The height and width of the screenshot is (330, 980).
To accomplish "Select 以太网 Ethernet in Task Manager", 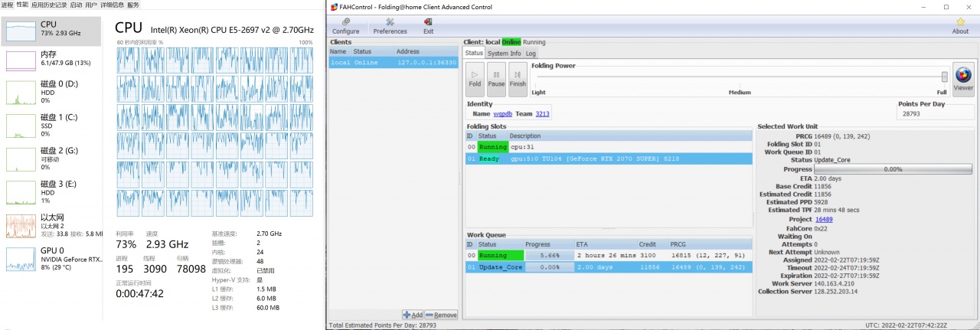I will tap(52, 226).
